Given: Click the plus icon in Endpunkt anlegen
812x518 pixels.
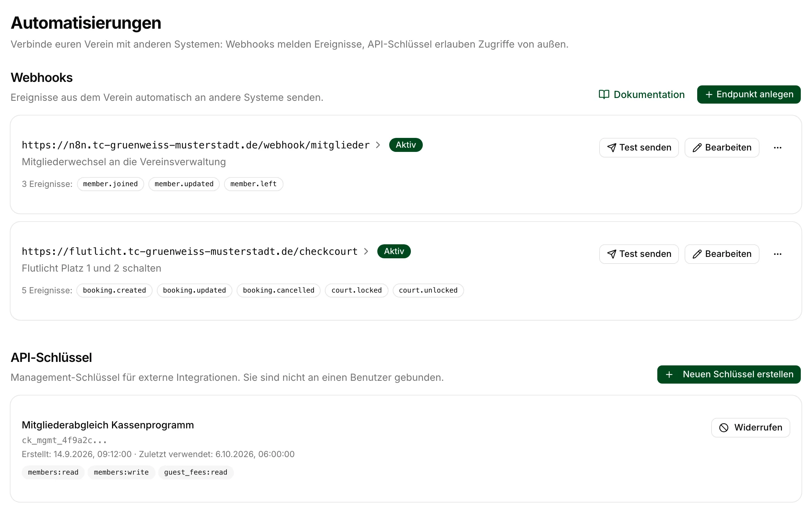Looking at the screenshot, I should tap(709, 95).
